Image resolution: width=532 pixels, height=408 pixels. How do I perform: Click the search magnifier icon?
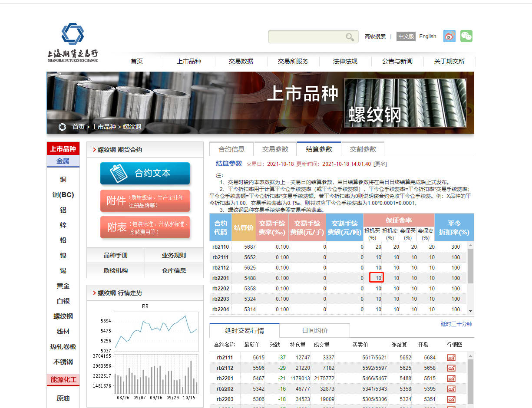350,37
